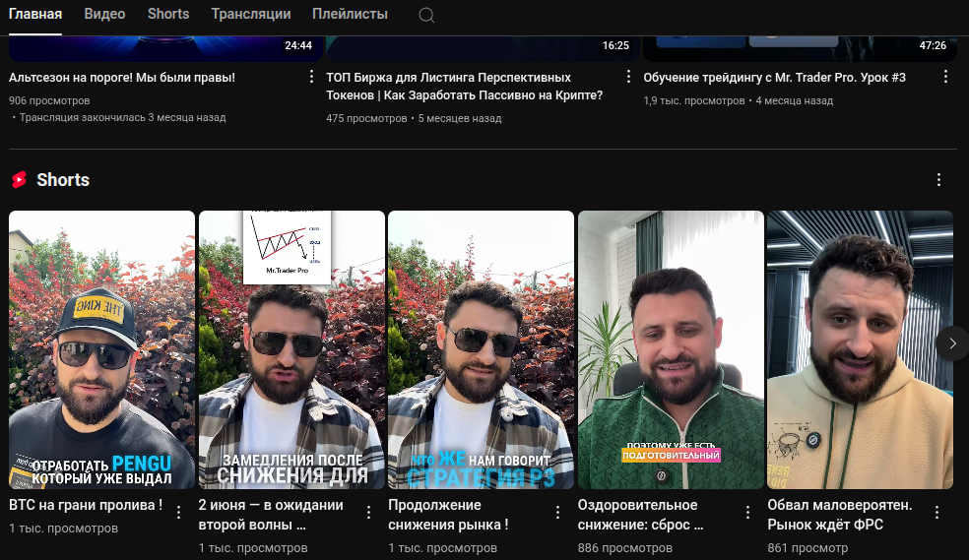Open 'BTC на грани пролива !' short title
969x560 pixels.
point(86,505)
